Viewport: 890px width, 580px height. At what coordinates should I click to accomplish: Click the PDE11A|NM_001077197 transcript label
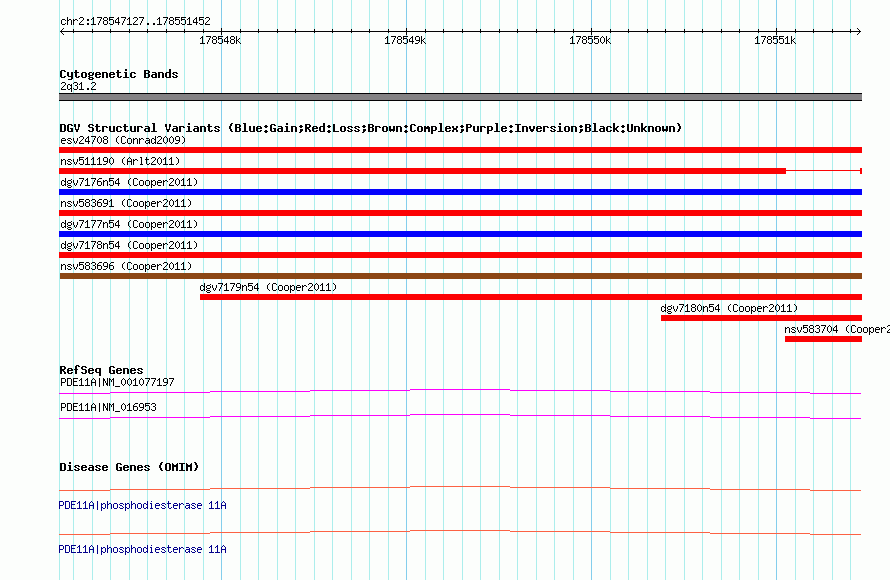(117, 383)
